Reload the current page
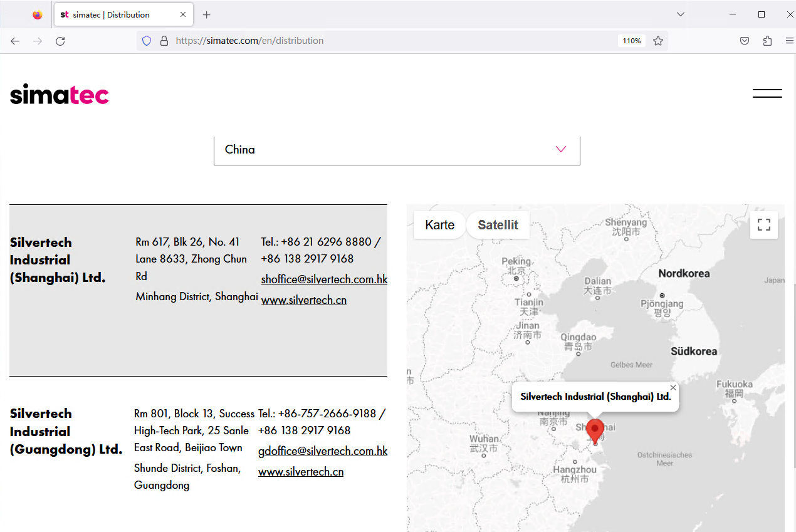This screenshot has width=796, height=532. tap(60, 41)
